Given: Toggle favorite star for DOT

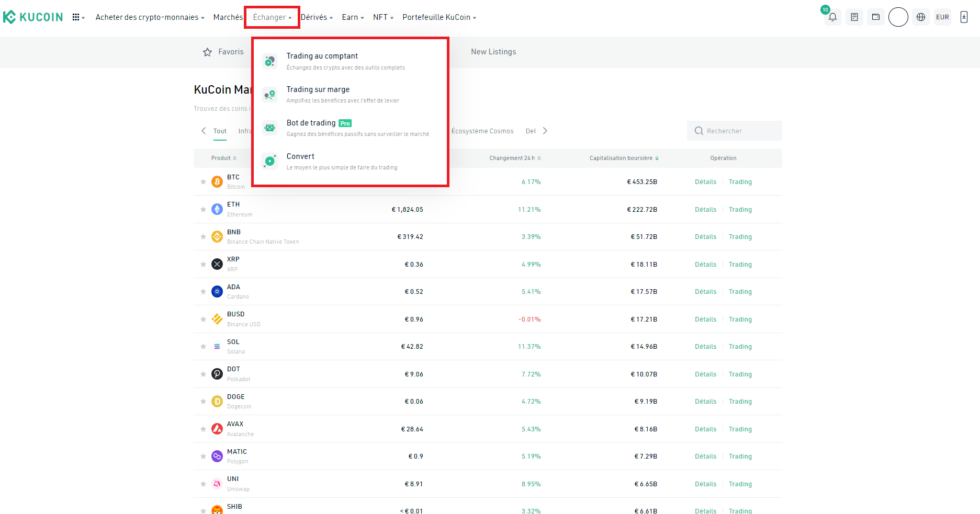Looking at the screenshot, I should (x=203, y=374).
